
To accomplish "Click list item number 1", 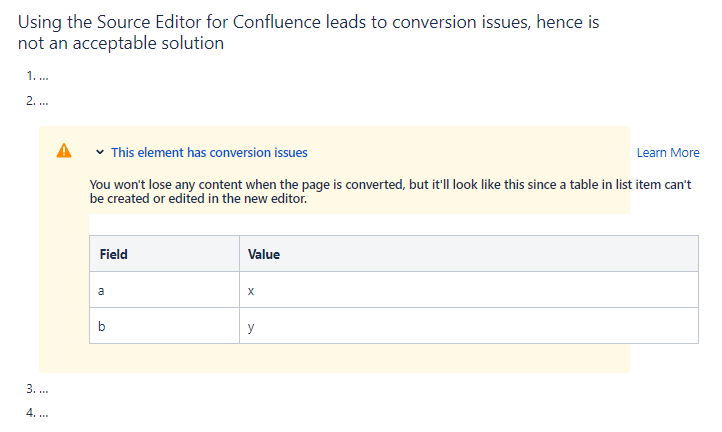I will [x=37, y=76].
